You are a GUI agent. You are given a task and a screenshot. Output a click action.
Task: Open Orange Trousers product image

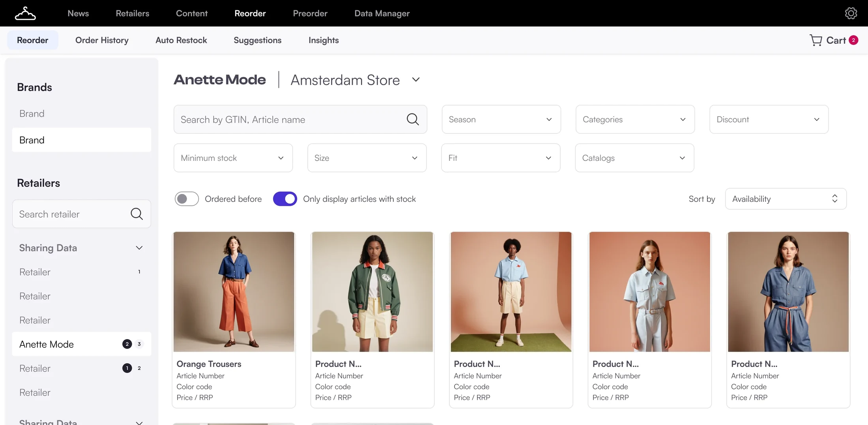click(234, 292)
